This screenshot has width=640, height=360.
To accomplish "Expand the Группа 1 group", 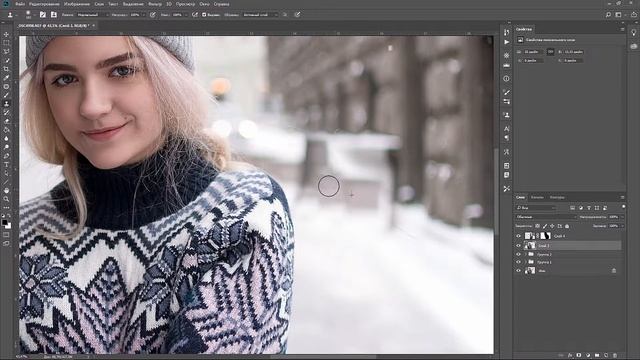I will (525, 262).
